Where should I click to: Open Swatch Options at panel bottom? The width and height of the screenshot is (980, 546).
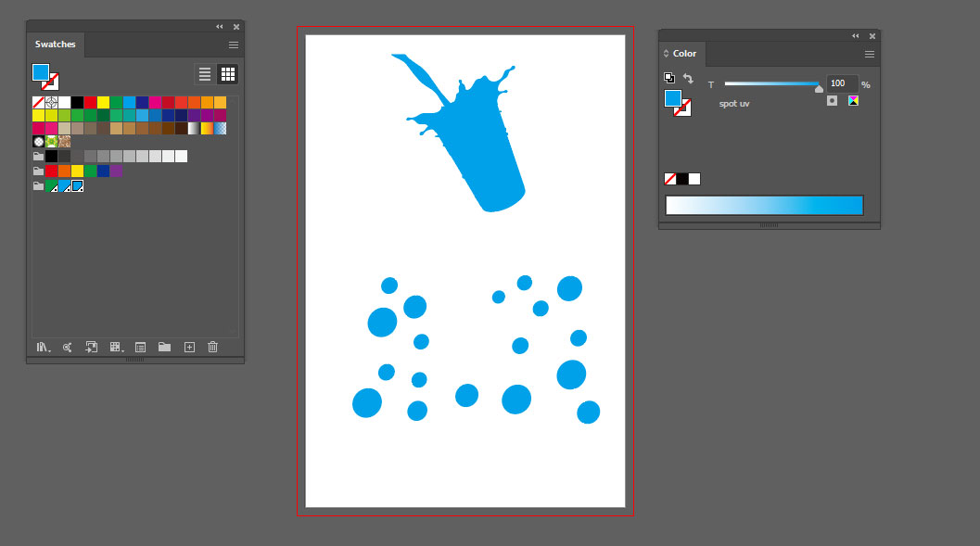[x=140, y=347]
